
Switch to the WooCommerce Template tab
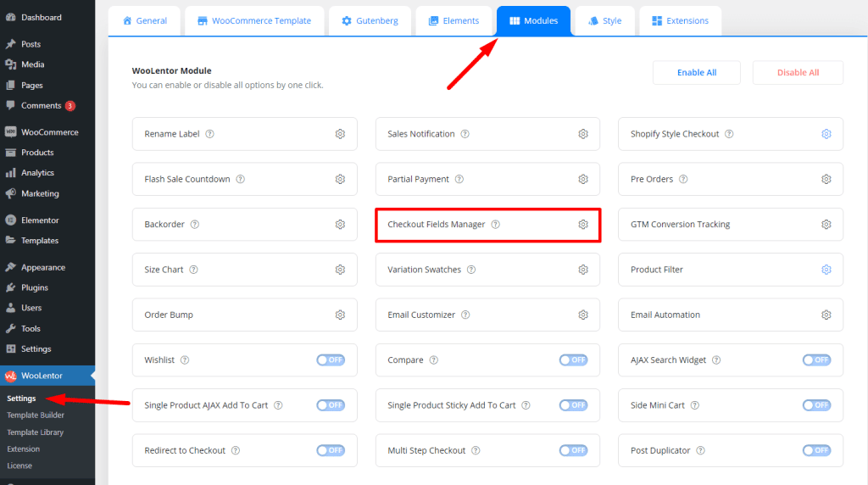pyautogui.click(x=254, y=21)
